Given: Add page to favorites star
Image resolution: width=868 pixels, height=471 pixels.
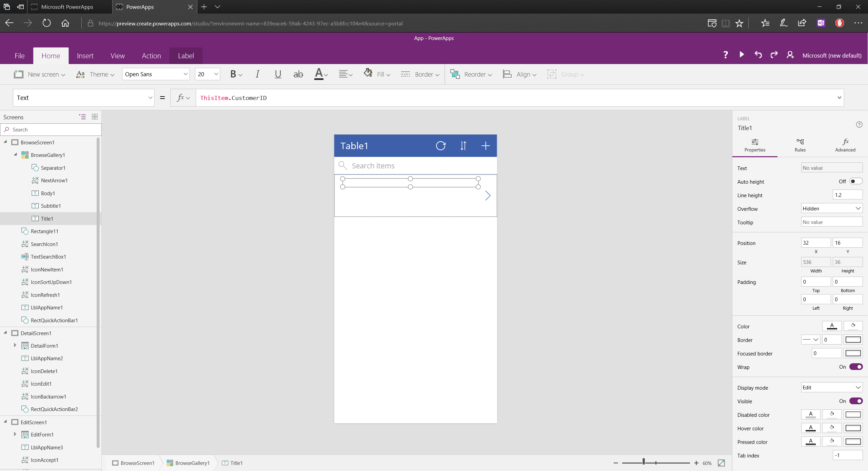Looking at the screenshot, I should pyautogui.click(x=739, y=23).
